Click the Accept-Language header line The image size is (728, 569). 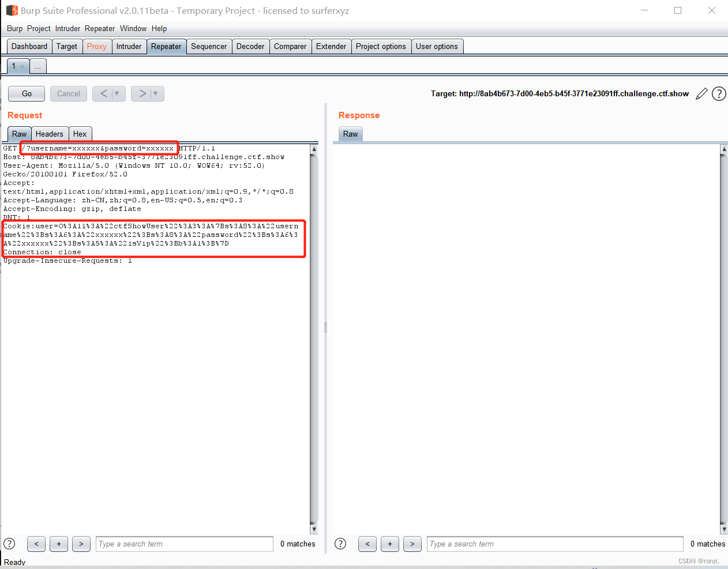point(123,200)
